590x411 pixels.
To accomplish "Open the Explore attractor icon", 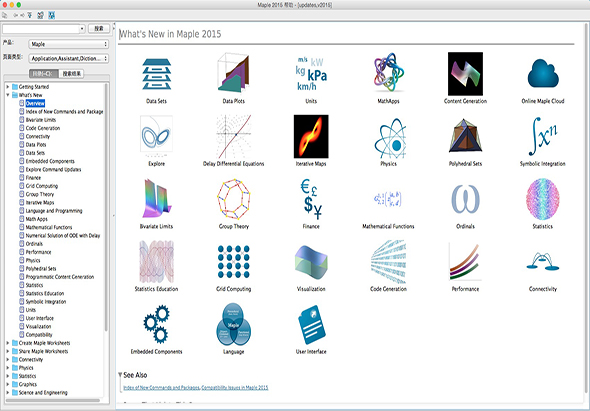I will pyautogui.click(x=157, y=136).
